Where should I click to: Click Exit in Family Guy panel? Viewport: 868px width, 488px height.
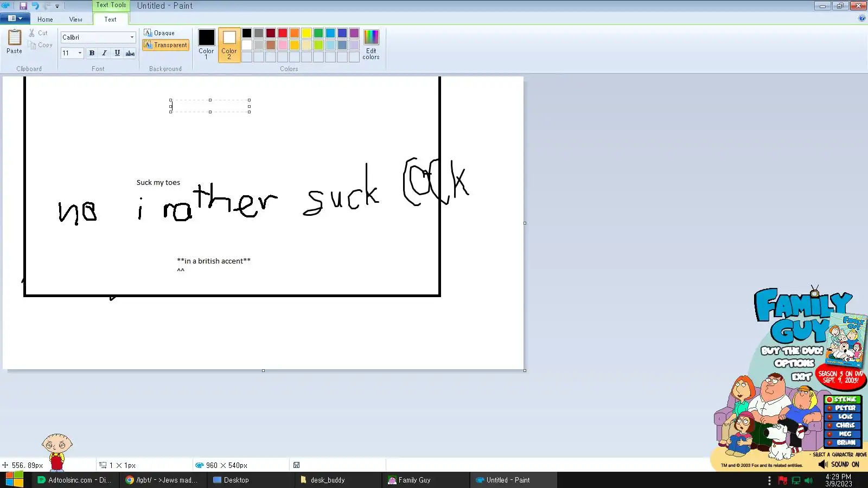click(x=801, y=376)
